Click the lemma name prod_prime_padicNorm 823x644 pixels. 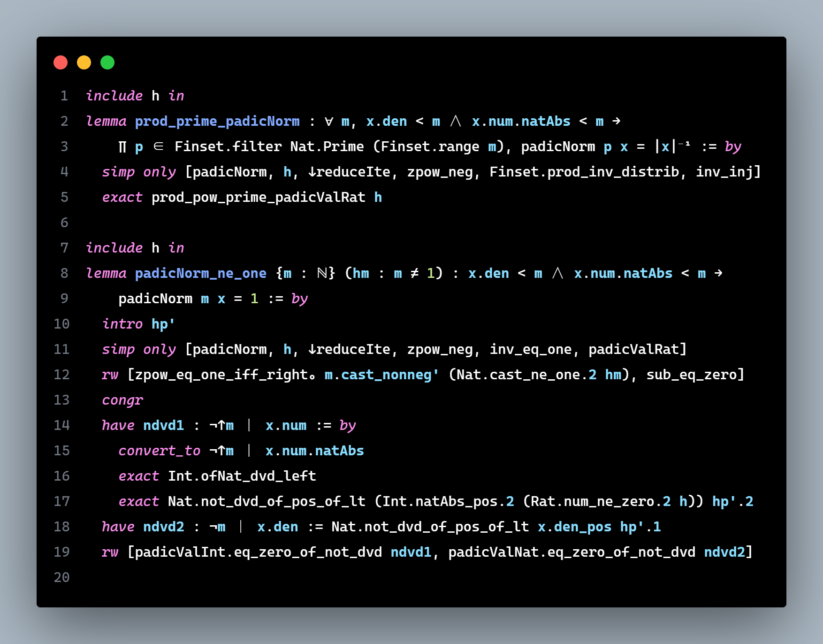(217, 122)
